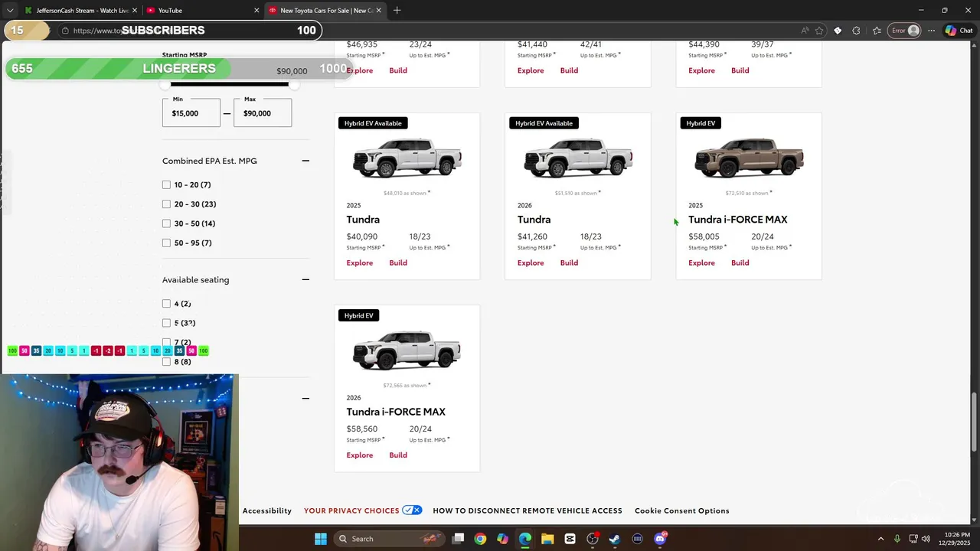
Task: Click the Windows Start button
Action: pos(321,539)
